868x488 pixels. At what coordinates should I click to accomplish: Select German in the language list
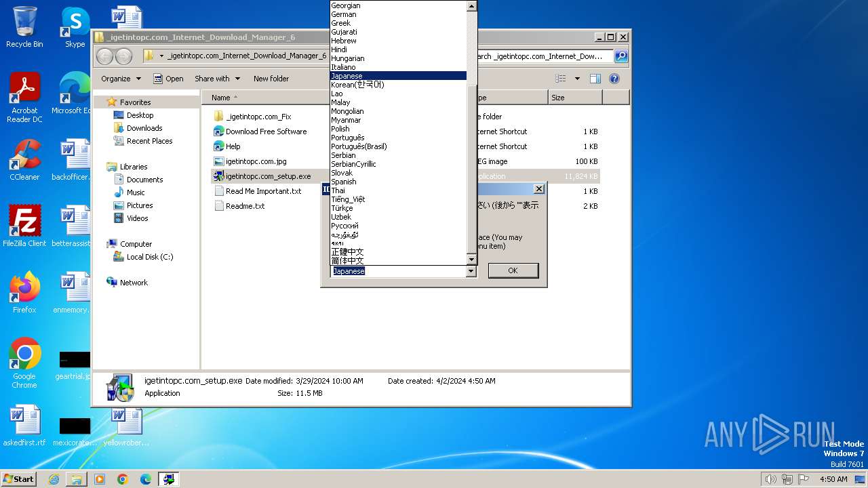point(399,14)
